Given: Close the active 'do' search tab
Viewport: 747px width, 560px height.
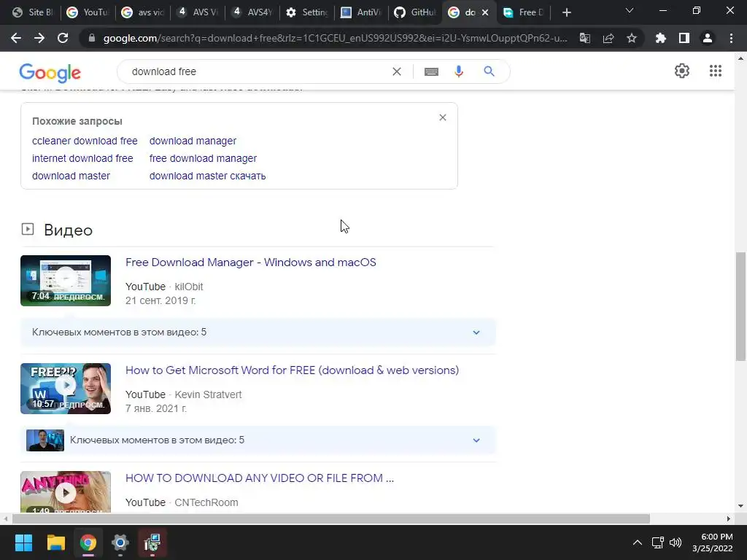Looking at the screenshot, I should tap(485, 12).
